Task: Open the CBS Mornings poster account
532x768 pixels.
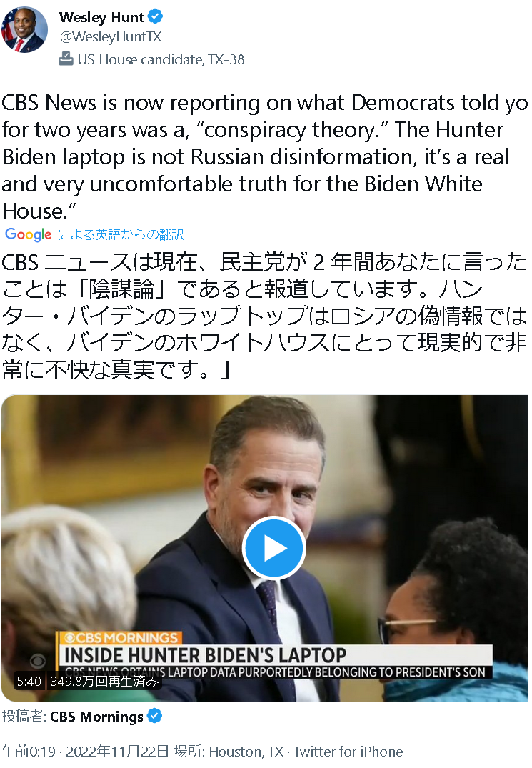Action: (96, 717)
